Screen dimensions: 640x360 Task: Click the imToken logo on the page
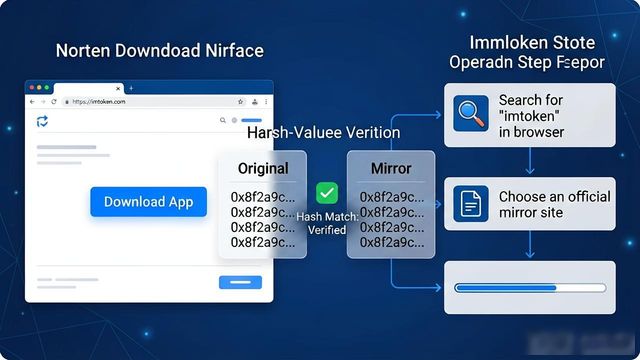[x=42, y=121]
